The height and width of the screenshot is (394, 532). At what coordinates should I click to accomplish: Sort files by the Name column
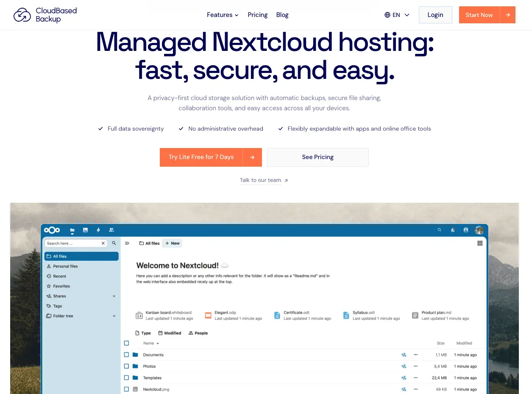click(x=151, y=343)
